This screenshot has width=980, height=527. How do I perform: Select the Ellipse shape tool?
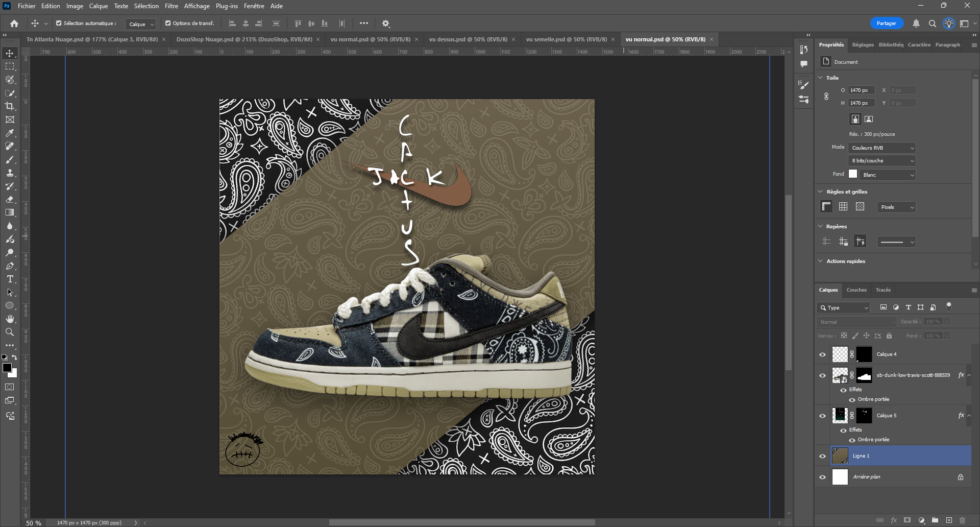(10, 305)
